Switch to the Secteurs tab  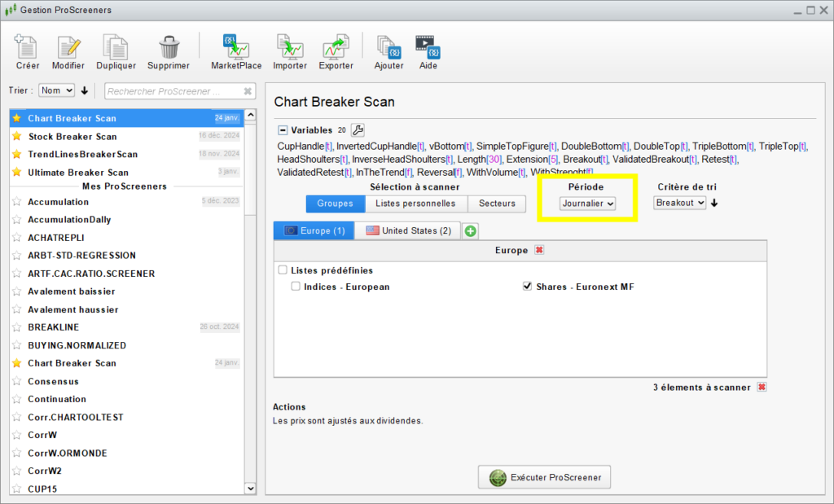click(x=497, y=204)
